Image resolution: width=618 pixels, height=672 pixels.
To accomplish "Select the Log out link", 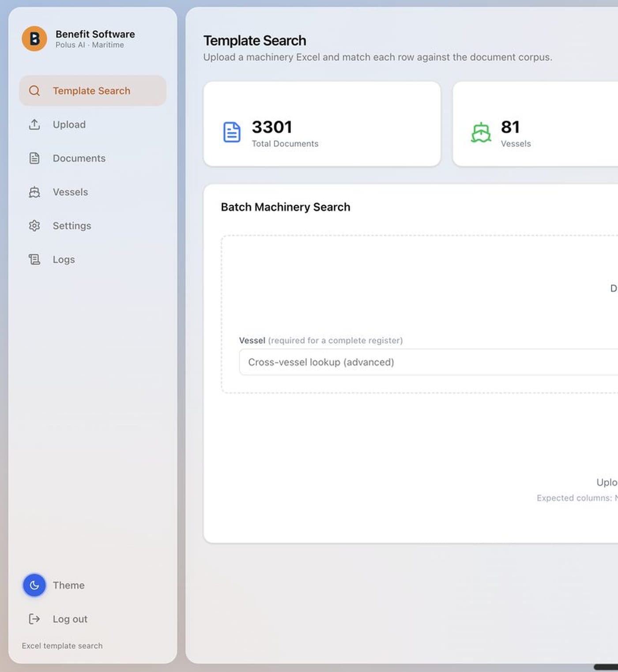I will point(70,619).
